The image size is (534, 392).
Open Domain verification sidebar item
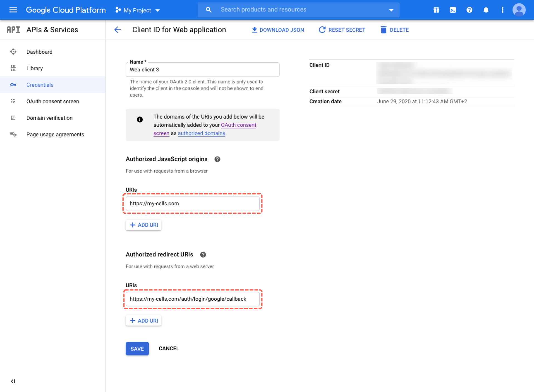click(53, 118)
